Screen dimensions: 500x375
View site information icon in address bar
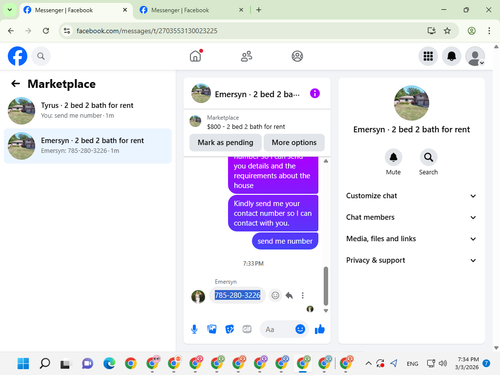click(67, 31)
